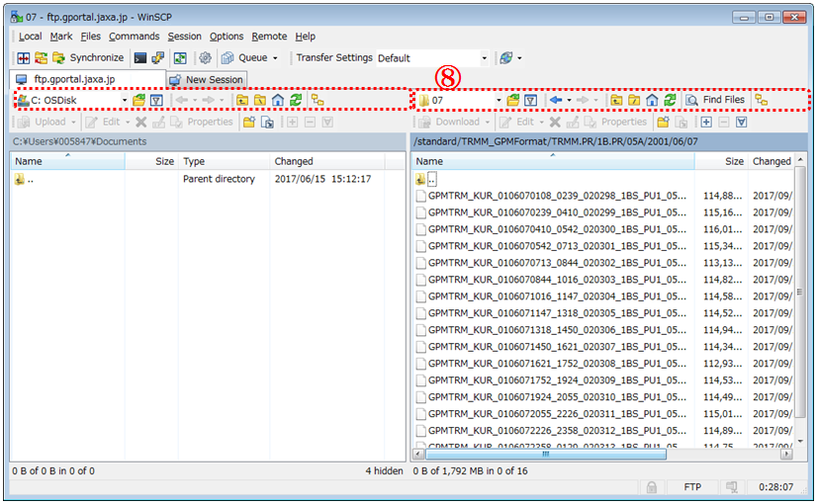Open the New Session tab

[207, 80]
